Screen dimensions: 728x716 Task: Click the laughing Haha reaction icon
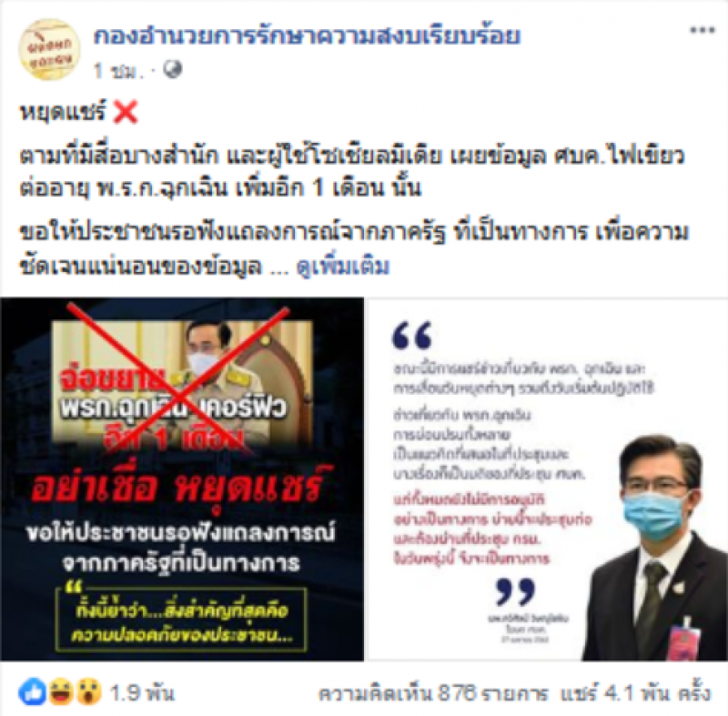click(60, 692)
